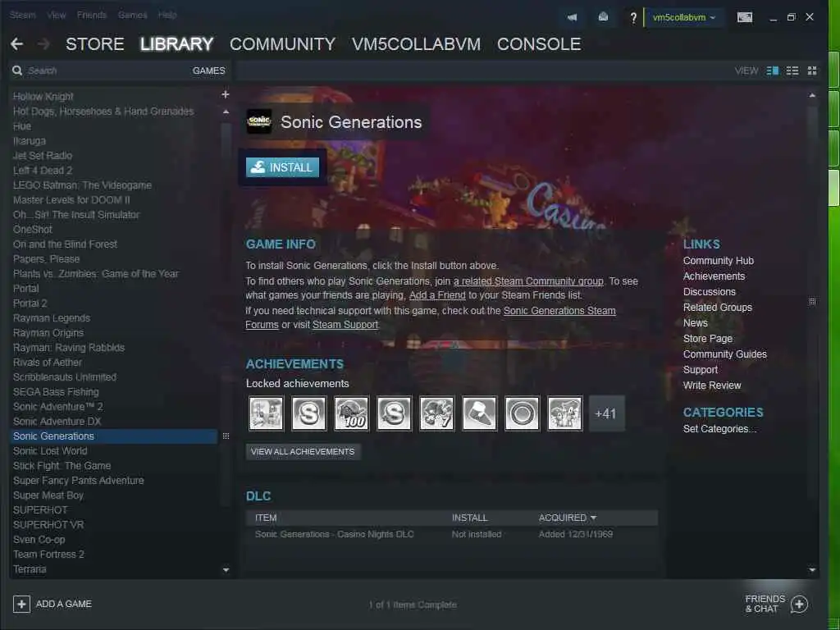Switch to Big Picture mode icon
The image size is (840, 630).
click(745, 17)
